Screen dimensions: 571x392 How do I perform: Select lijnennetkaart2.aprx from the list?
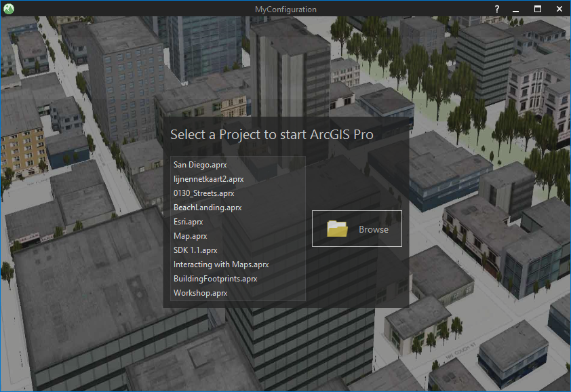(x=208, y=179)
